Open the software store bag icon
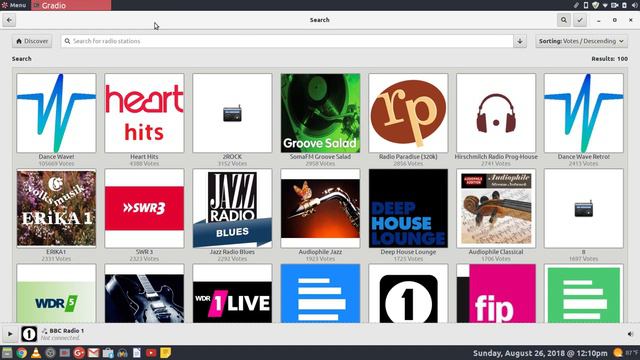Screen dimensions: 640x360 (x=108, y=353)
